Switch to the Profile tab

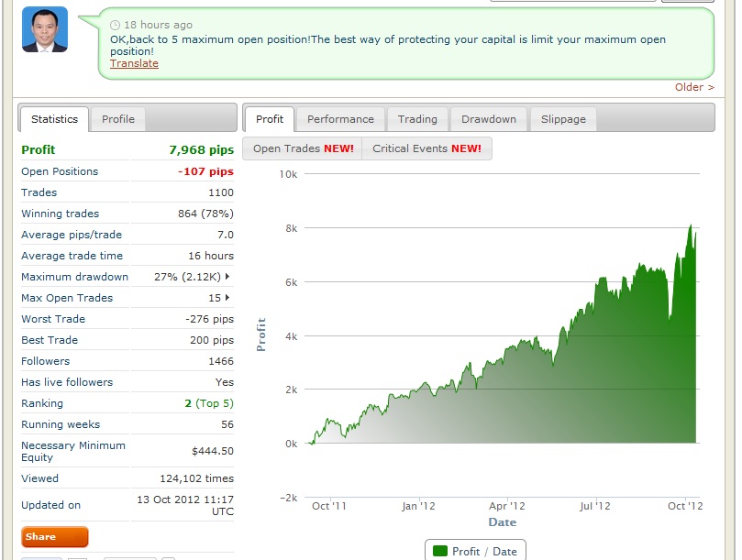click(117, 119)
